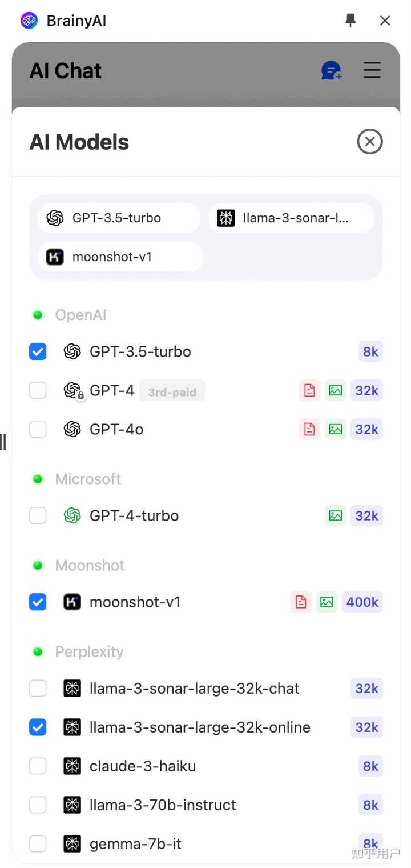Click the GPT-4-turbo image icon
Viewport: 411px width, 868px height.
pyautogui.click(x=336, y=515)
